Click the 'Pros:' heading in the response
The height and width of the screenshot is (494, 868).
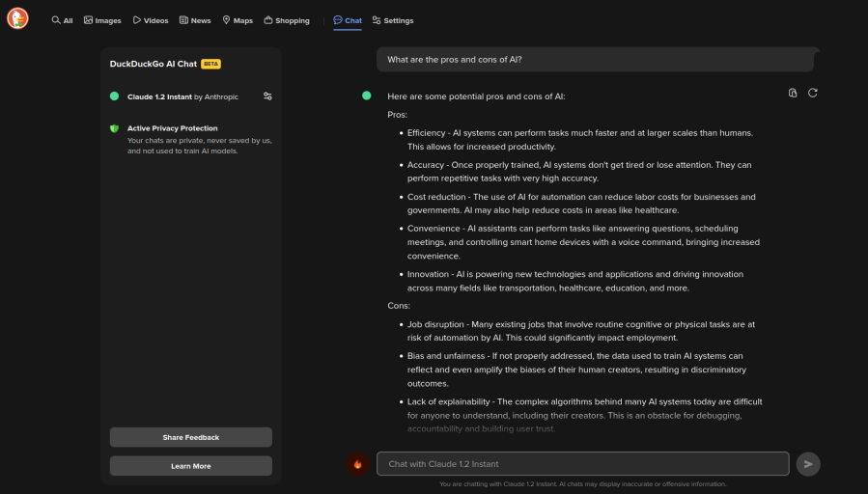tap(398, 115)
